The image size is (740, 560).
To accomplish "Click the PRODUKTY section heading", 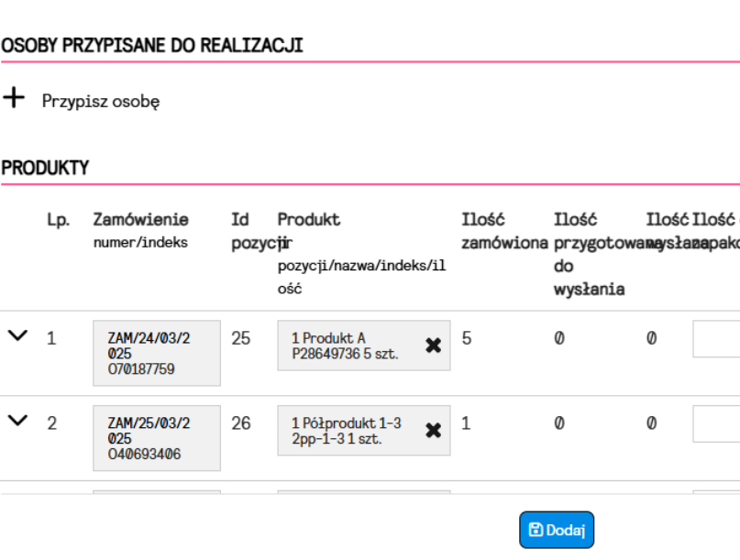I will tap(45, 168).
